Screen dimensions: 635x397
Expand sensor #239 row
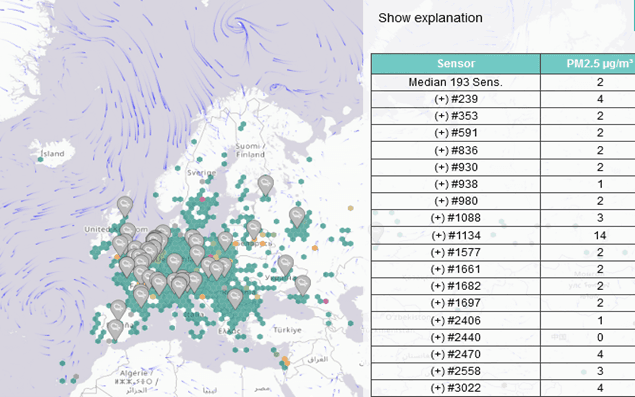tap(456, 99)
